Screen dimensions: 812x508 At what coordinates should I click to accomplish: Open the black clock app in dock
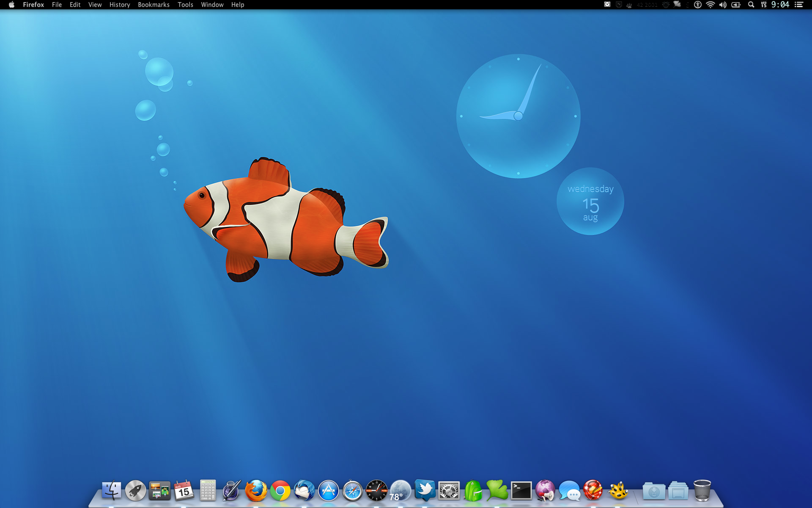[x=376, y=491]
